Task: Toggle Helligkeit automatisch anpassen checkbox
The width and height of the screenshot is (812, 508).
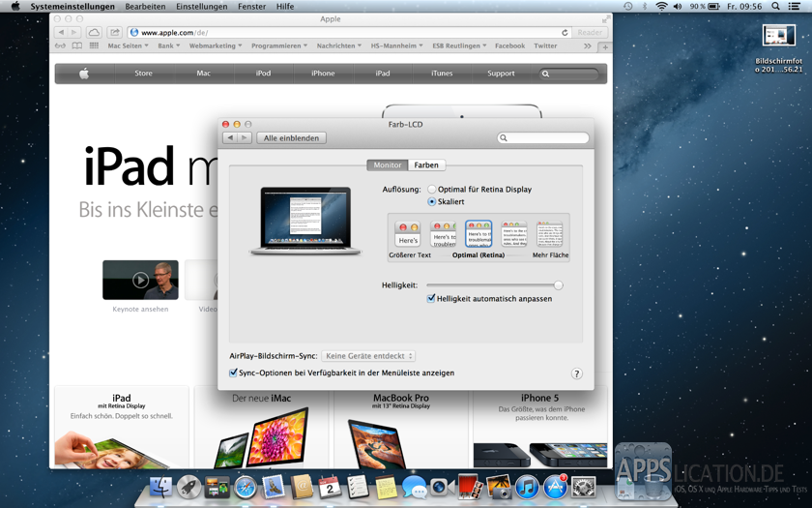Action: point(430,299)
